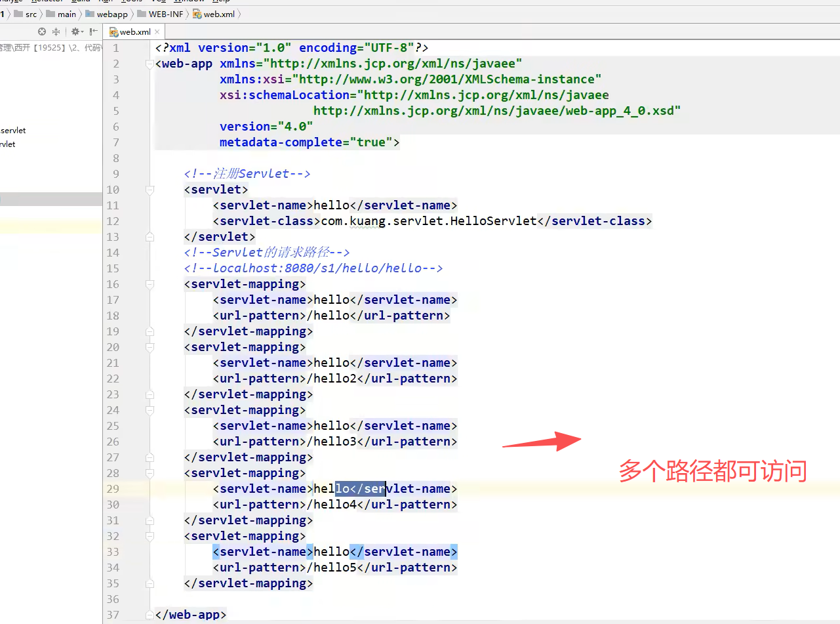Click the /hello url-pattern text on line 18

pyautogui.click(x=328, y=316)
